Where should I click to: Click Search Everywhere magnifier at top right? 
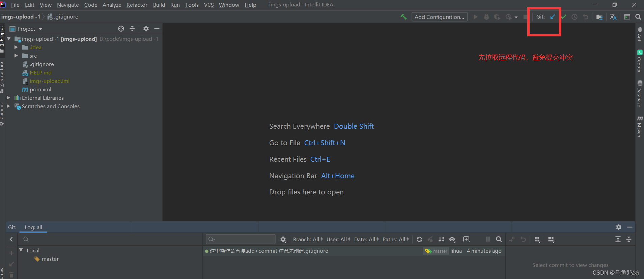(x=638, y=17)
